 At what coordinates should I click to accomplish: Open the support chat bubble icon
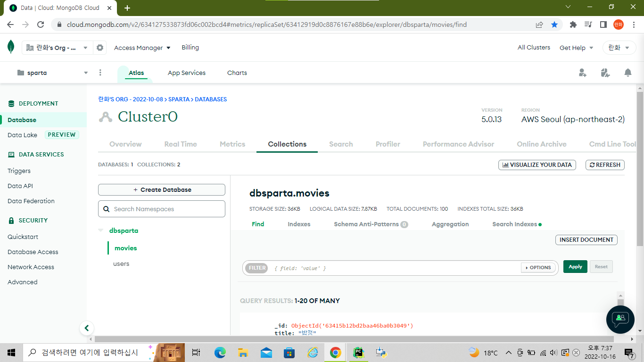click(620, 320)
